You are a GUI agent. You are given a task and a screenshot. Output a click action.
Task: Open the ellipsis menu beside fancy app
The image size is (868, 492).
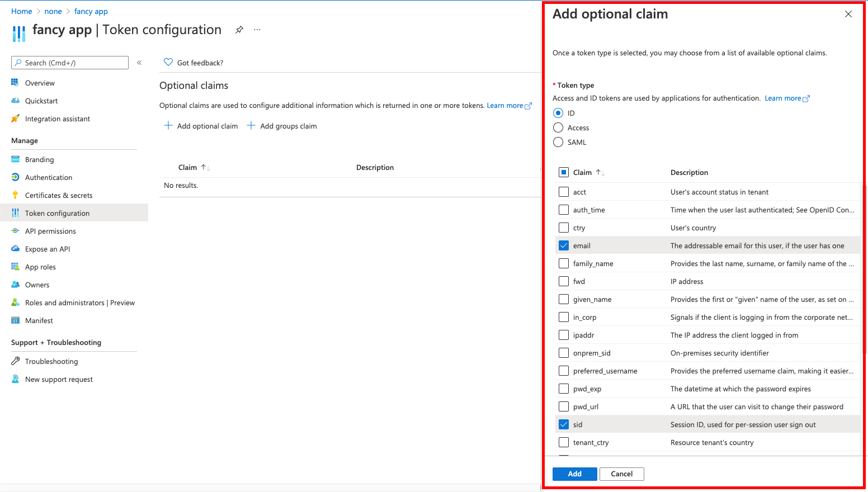(x=257, y=30)
